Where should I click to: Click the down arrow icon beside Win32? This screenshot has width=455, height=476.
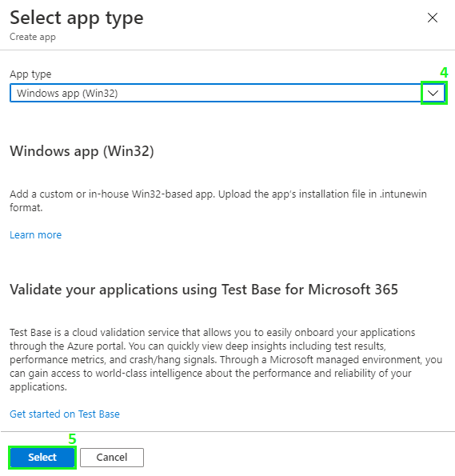[x=433, y=93]
